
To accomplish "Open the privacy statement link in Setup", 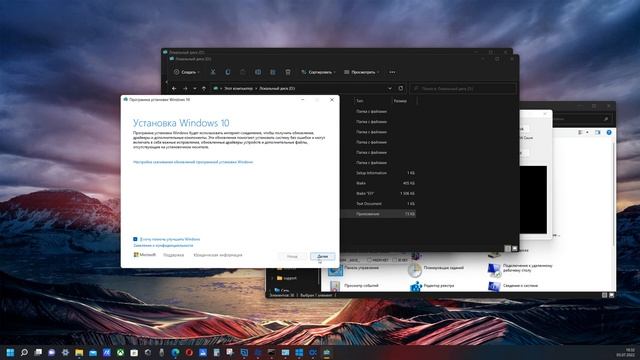I will (163, 246).
